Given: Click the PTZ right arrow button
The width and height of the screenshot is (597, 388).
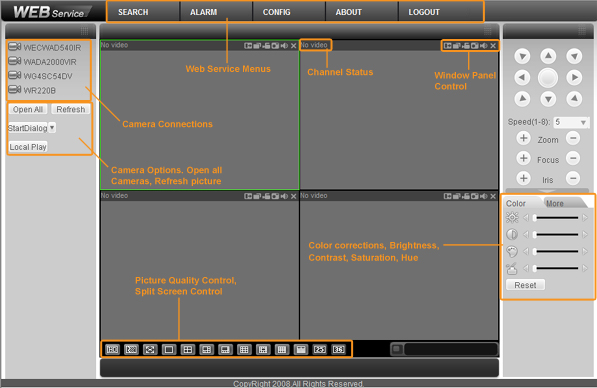Looking at the screenshot, I should pos(574,78).
